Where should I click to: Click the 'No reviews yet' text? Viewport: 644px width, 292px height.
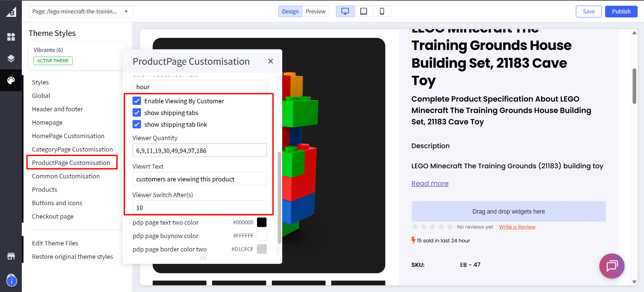click(475, 227)
